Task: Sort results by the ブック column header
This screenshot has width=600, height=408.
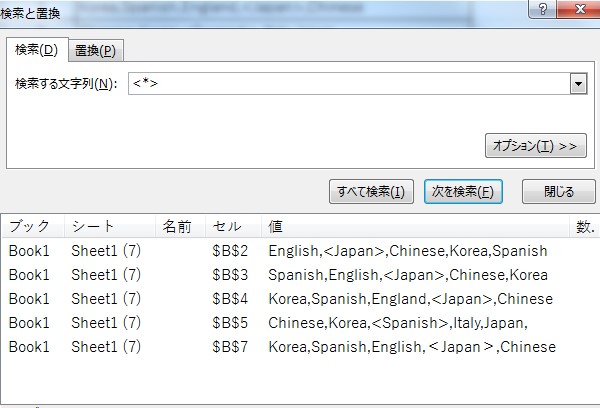Action: pos(30,227)
